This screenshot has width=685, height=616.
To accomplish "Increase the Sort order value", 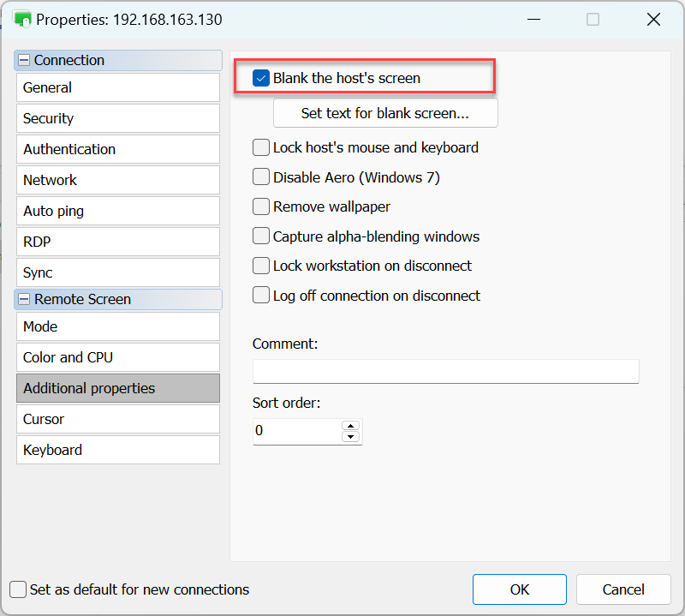I will coord(349,425).
